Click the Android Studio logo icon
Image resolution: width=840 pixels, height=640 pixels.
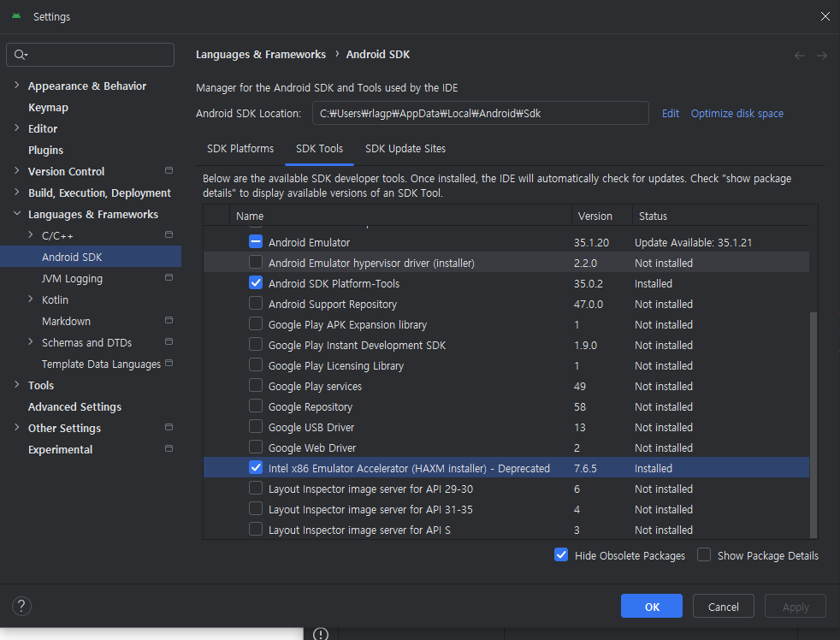[x=16, y=16]
